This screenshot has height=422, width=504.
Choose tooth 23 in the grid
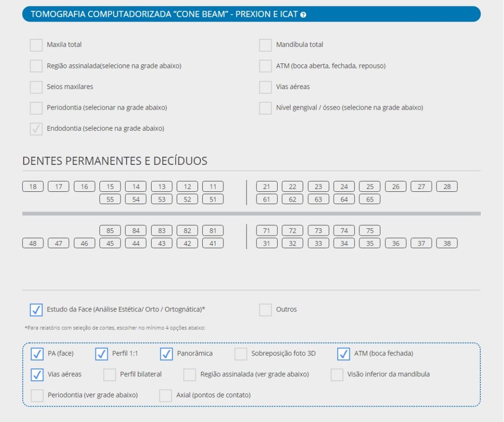[x=318, y=186]
